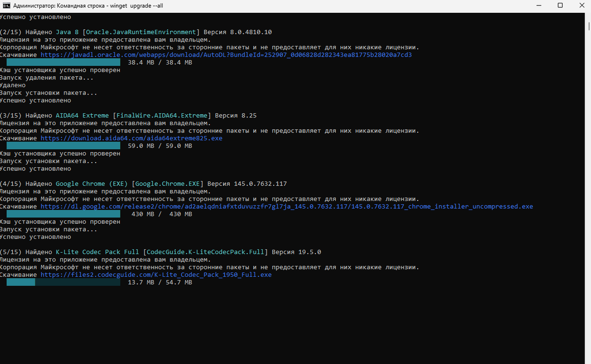Open the dl.google.com chrome installer link
The height and width of the screenshot is (364, 591).
[x=287, y=206]
